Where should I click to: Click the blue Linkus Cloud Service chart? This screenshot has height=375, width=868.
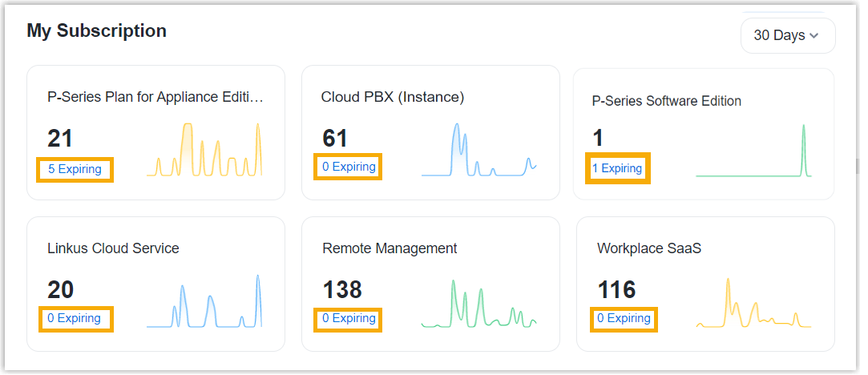point(204,302)
